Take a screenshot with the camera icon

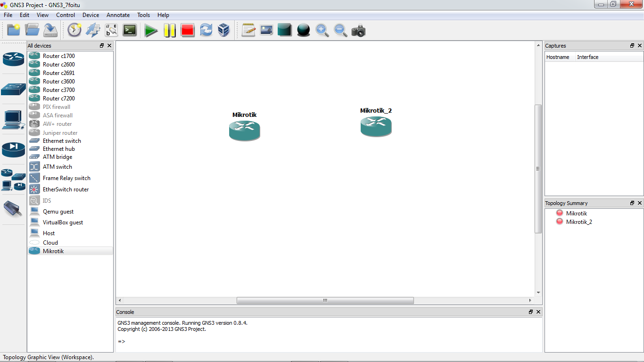click(359, 31)
